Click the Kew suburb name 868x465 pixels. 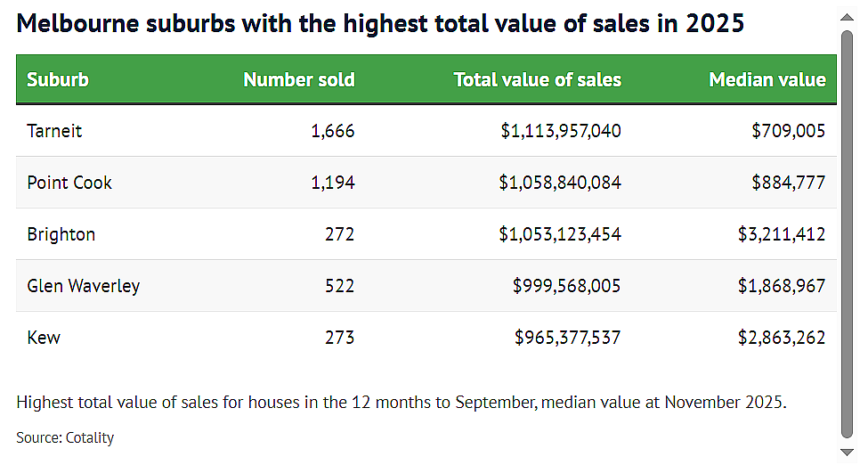(44, 338)
